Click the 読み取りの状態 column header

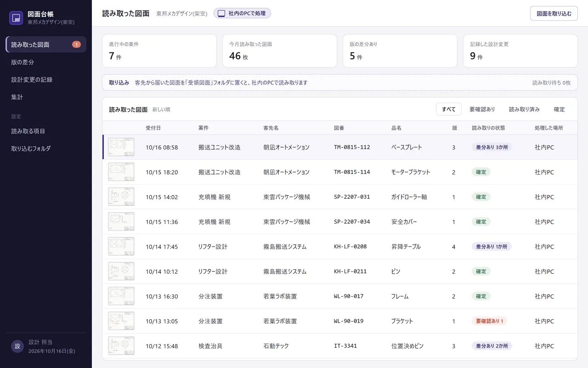tap(488, 128)
